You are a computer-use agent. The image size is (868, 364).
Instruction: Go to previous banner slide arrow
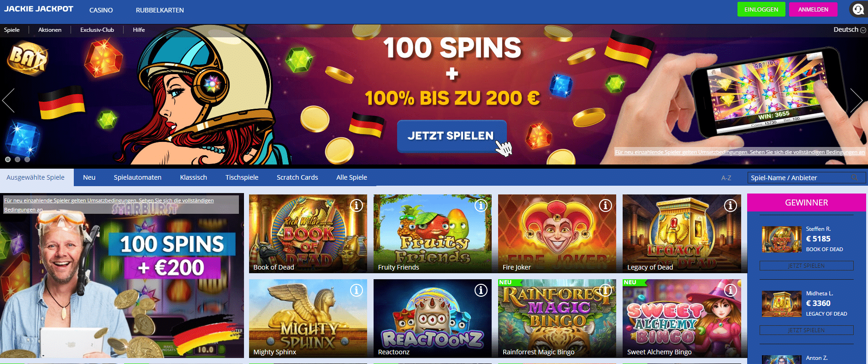pyautogui.click(x=8, y=100)
